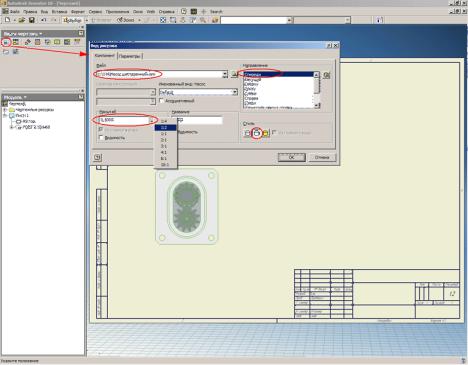The height and width of the screenshot is (365, 468).
Task: Select scale 1:2 in dropdown list
Action: pyautogui.click(x=165, y=127)
